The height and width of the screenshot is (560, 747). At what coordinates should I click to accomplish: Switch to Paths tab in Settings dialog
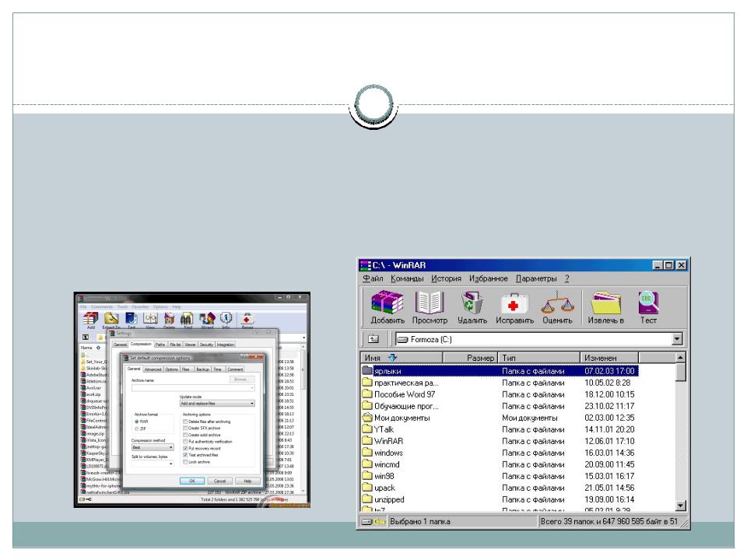[x=160, y=345]
